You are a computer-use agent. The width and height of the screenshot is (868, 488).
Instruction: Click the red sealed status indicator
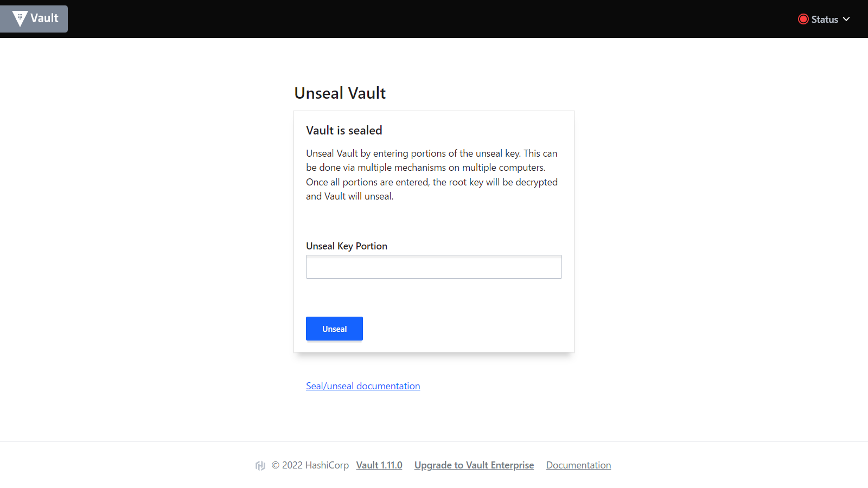pyautogui.click(x=803, y=20)
